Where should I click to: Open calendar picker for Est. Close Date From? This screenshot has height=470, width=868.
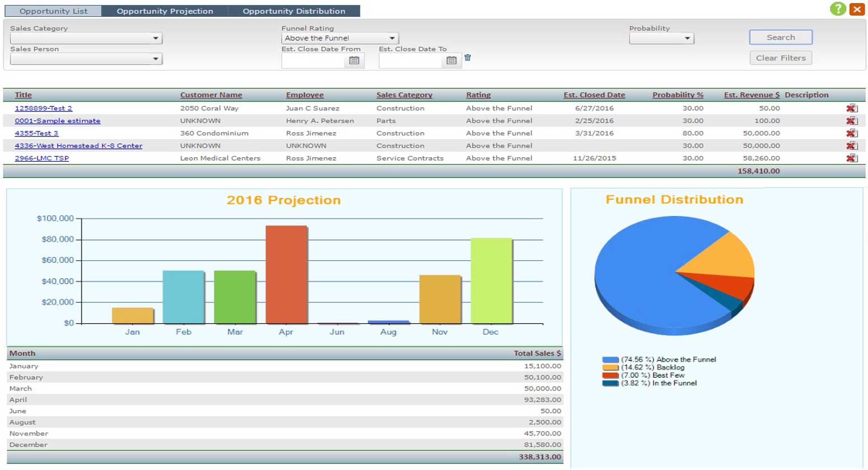[x=354, y=60]
